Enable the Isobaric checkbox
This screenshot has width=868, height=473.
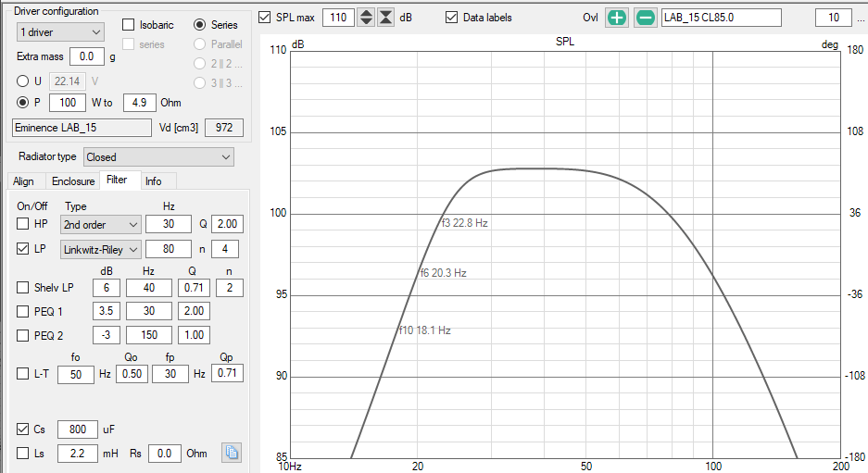[129, 25]
